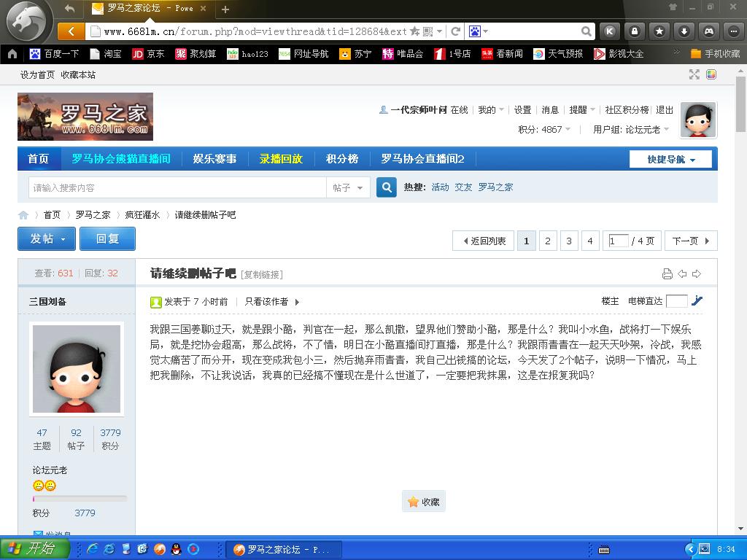The width and height of the screenshot is (747, 560).
Task: Click the home icon in breadcrumb
Action: 23,215
